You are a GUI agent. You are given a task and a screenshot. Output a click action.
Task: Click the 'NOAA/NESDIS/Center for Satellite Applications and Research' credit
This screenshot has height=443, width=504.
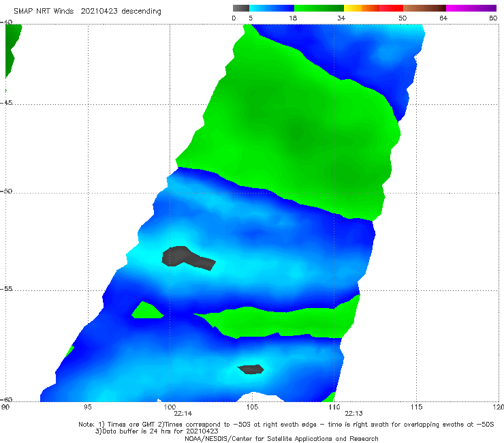click(x=281, y=438)
